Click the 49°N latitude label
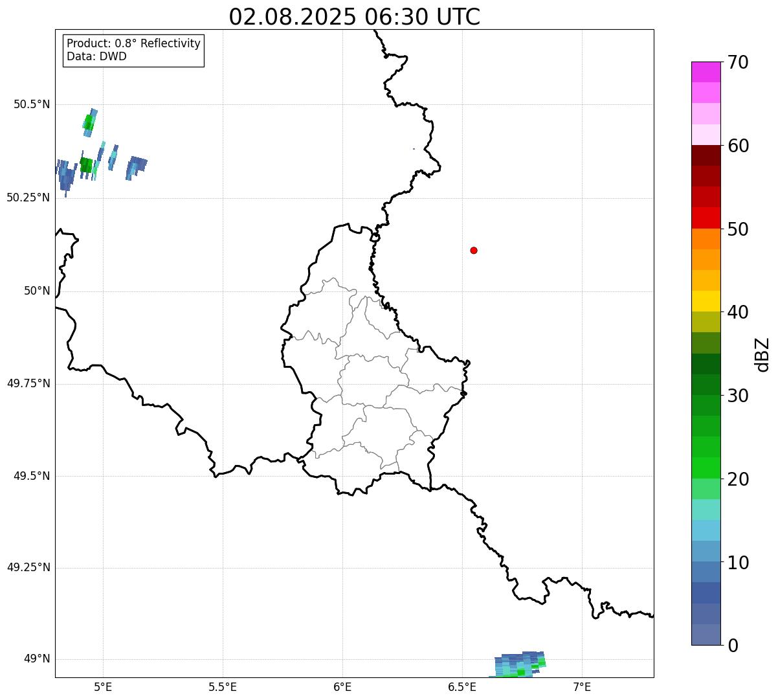This screenshot has width=778, height=700. pos(37,659)
